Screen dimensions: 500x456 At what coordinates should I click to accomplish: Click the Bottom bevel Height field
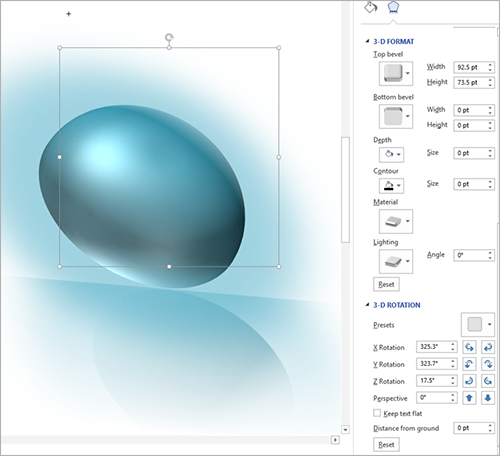pyautogui.click(x=470, y=126)
